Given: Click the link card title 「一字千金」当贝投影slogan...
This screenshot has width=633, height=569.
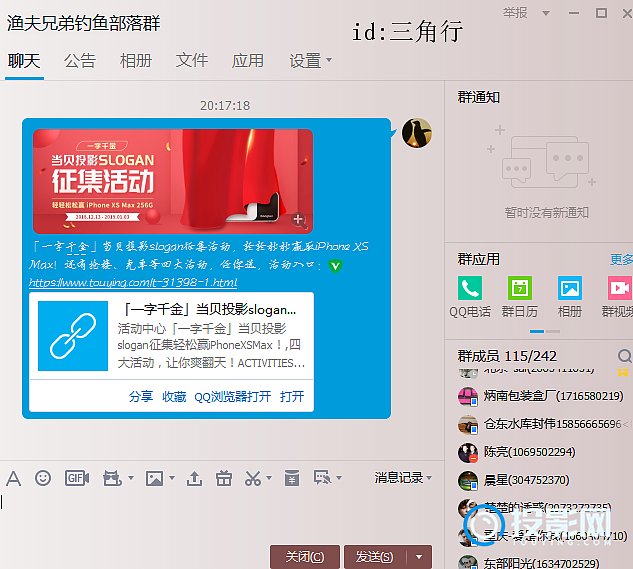Looking at the screenshot, I should coord(209,310).
